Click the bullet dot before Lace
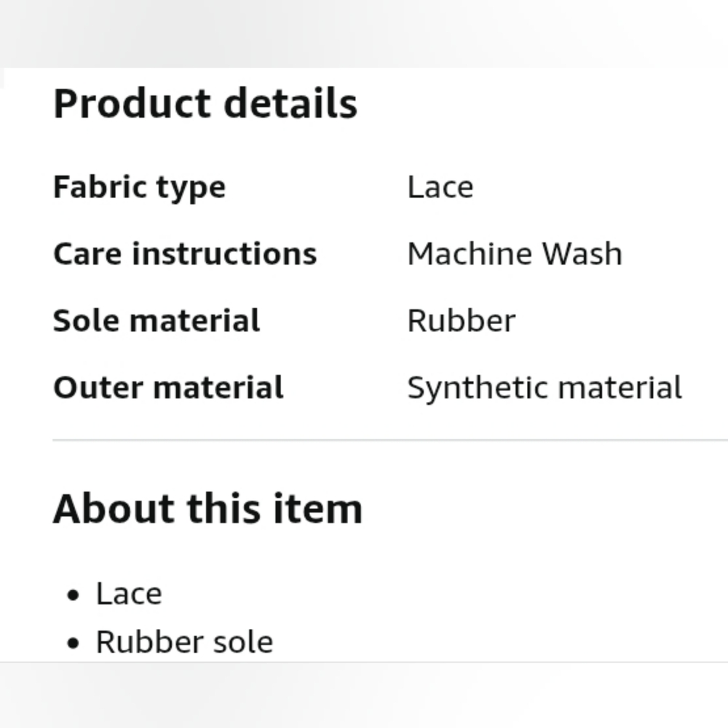 tap(74, 595)
